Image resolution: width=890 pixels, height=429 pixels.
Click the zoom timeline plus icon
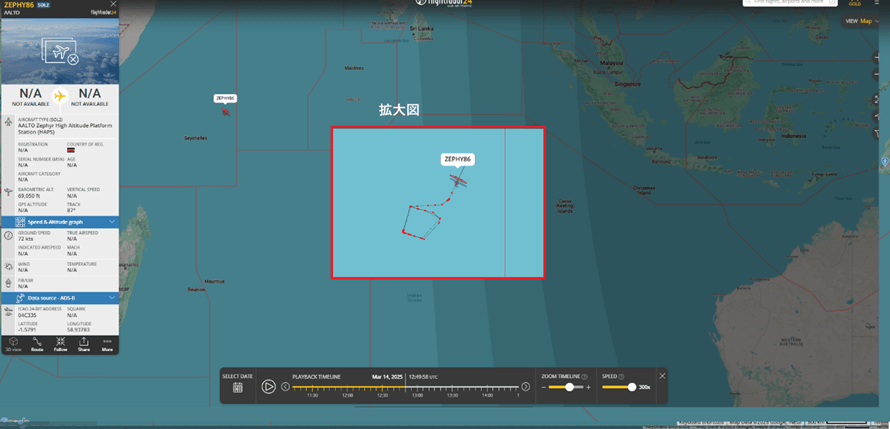(x=588, y=387)
